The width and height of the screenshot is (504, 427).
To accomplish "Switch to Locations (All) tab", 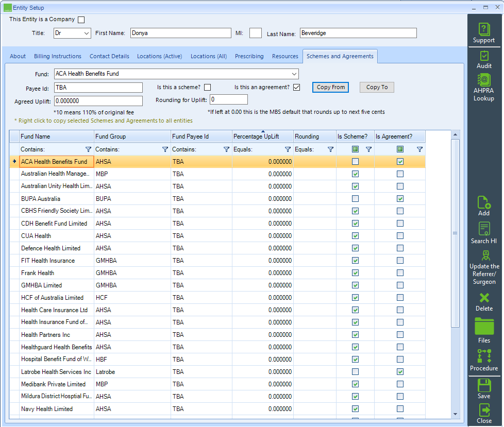I will point(209,56).
